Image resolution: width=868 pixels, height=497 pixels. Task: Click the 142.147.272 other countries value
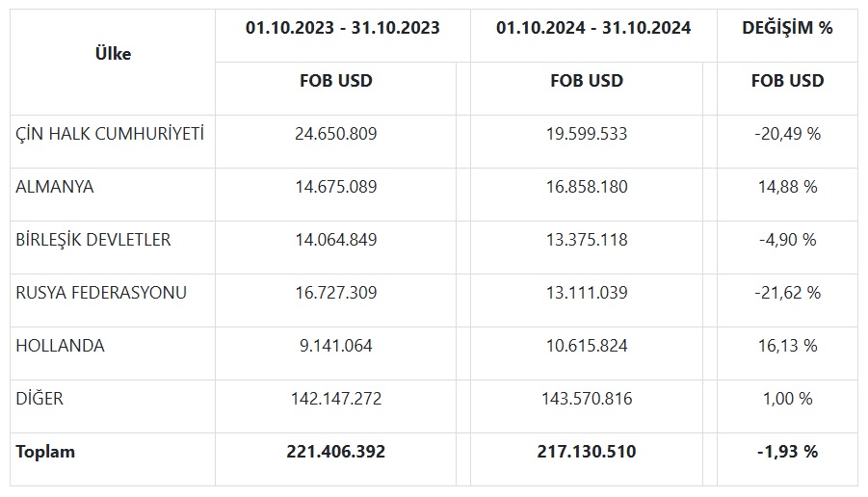[336, 399]
